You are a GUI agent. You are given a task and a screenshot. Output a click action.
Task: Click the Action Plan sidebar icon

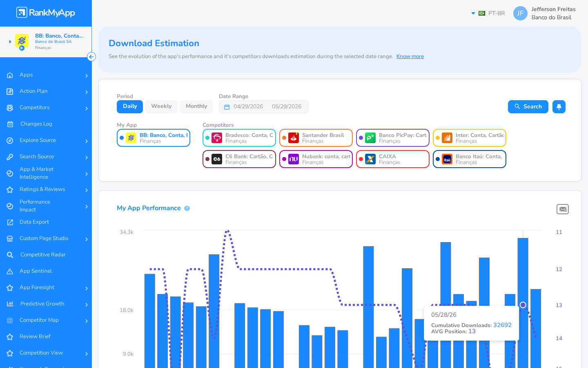click(x=10, y=92)
